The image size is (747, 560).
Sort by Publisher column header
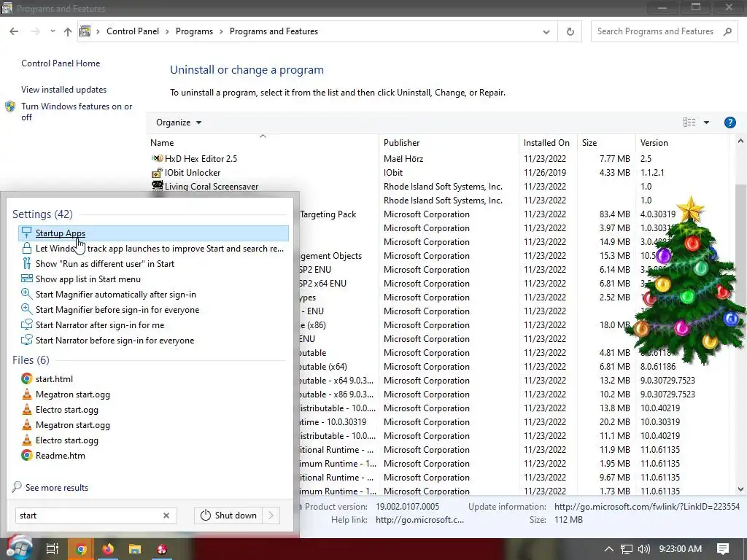pyautogui.click(x=449, y=143)
